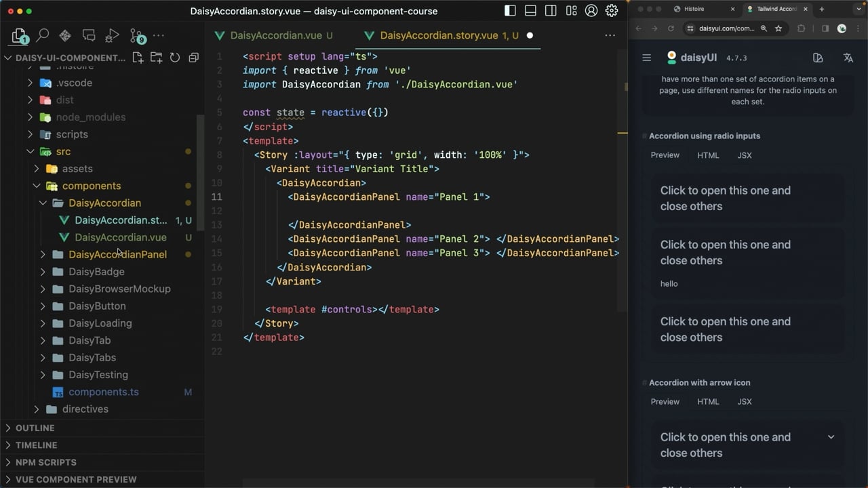Bookmark this page with the star icon
Image resolution: width=868 pixels, height=488 pixels.
point(778,28)
